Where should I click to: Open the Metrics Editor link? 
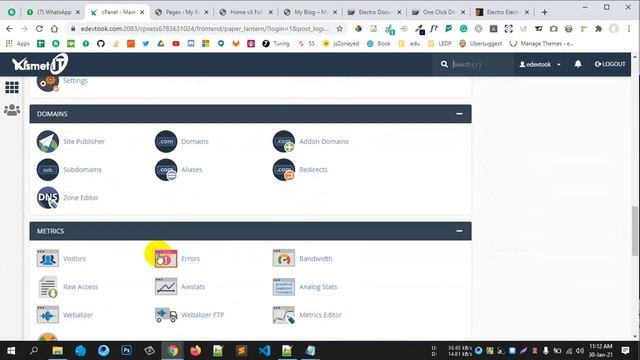320,315
